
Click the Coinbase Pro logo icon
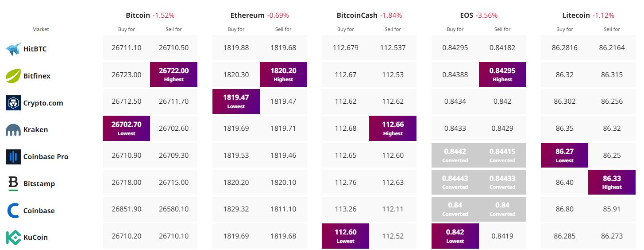click(x=13, y=156)
